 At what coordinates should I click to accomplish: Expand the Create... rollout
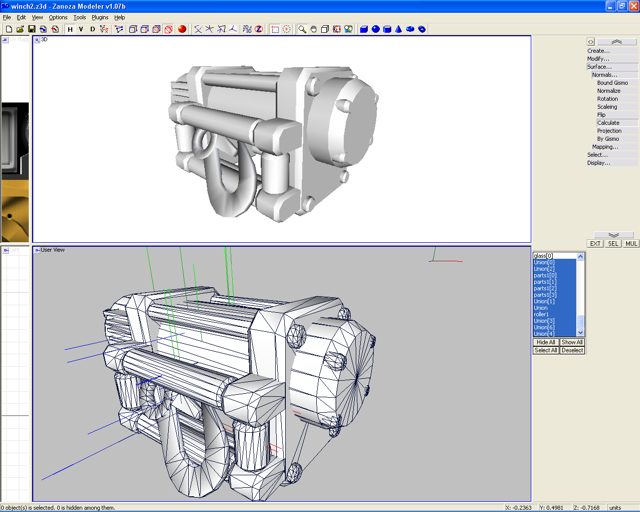598,51
